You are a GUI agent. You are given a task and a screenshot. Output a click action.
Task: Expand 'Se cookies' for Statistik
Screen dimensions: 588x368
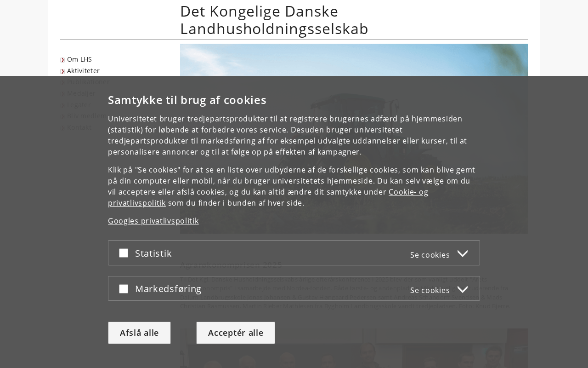click(x=430, y=255)
